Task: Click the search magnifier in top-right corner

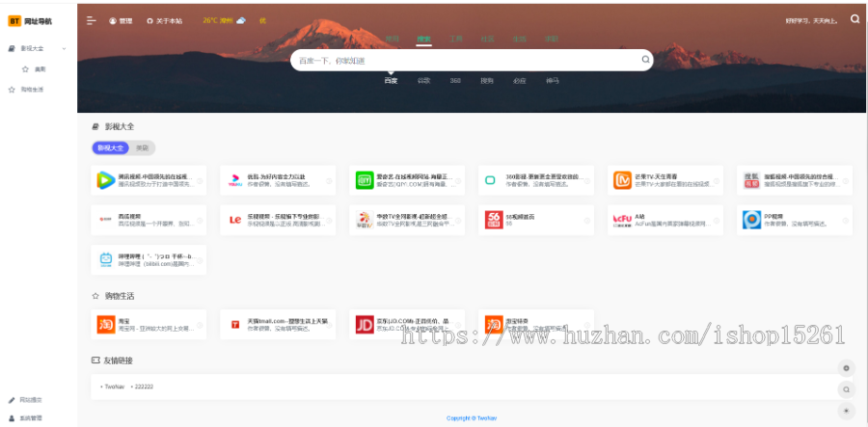Action: coord(855,20)
